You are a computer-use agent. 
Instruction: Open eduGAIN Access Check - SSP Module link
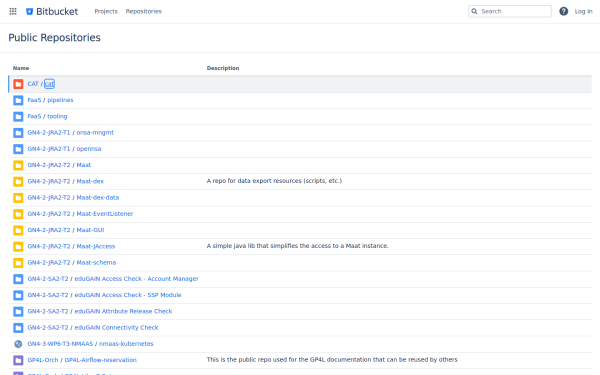tap(128, 295)
